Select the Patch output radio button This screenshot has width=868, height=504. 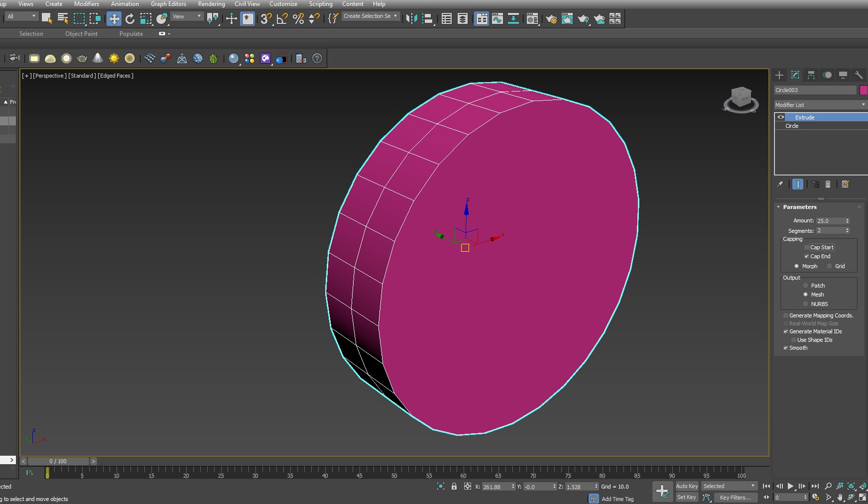pos(805,286)
